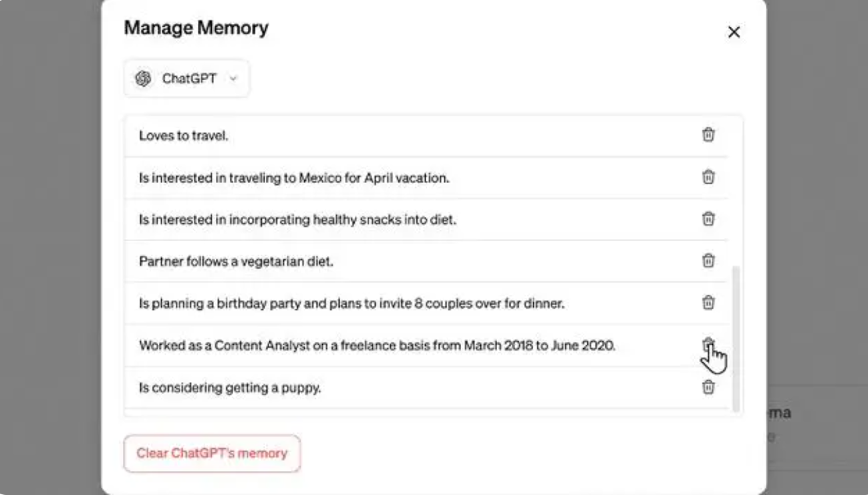Select the healthy snacks memory row
Image resolution: width=868 pixels, height=495 pixels.
tap(426, 219)
